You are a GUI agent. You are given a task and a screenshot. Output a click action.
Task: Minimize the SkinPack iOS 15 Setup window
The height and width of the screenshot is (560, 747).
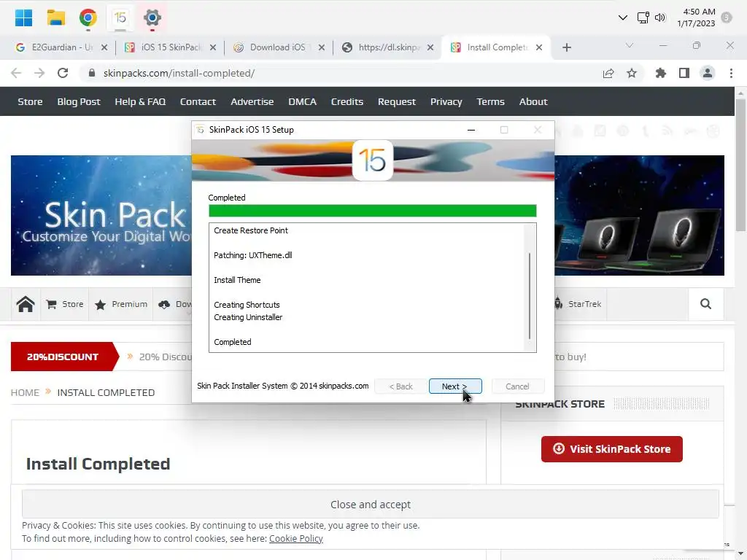coord(471,130)
